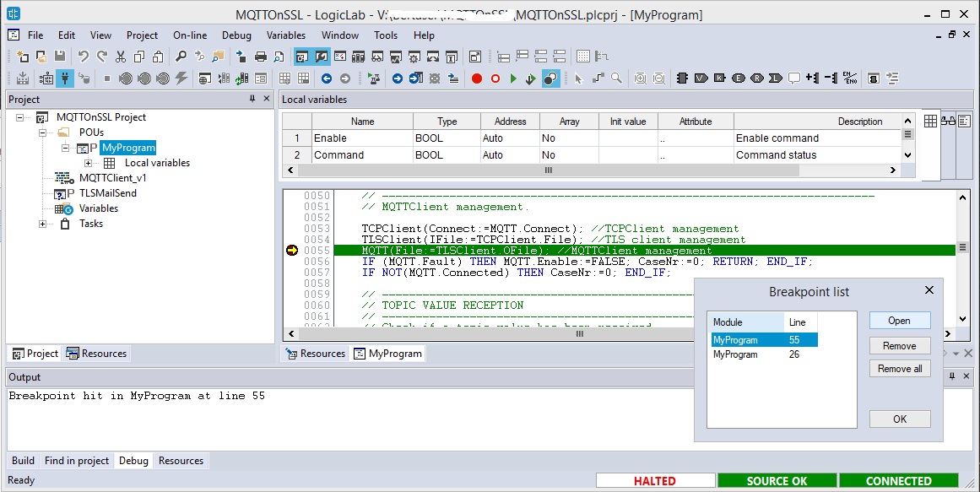
Task: Click the full screen toolbar icon
Action: (475, 57)
